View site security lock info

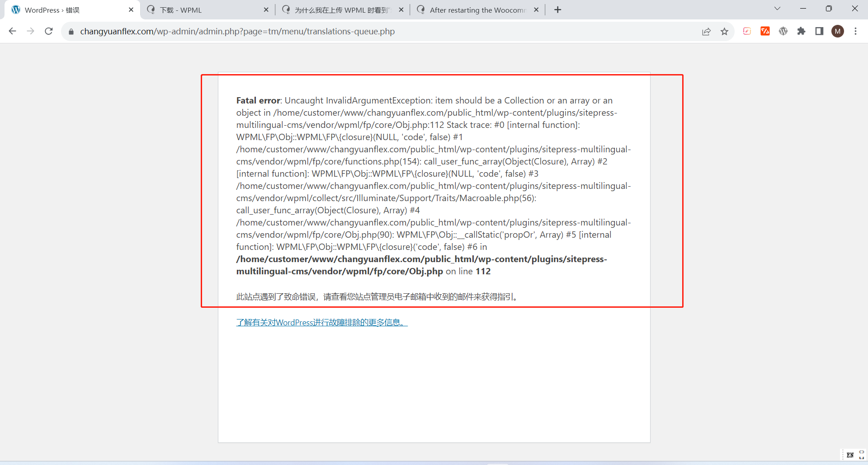(x=71, y=32)
